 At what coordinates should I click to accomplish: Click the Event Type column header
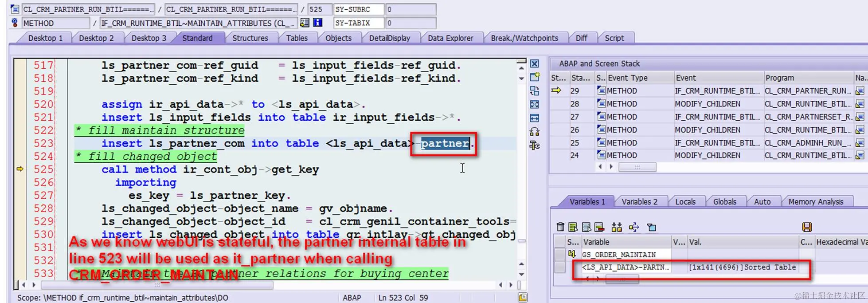pos(640,78)
